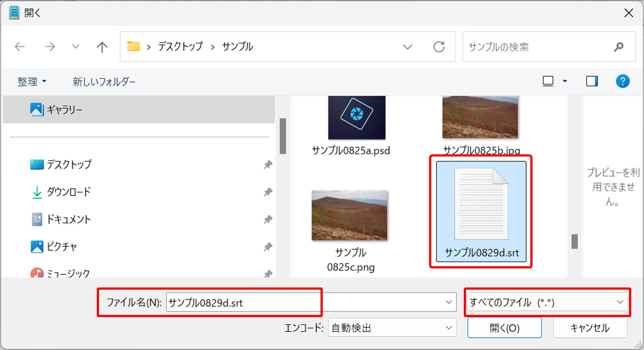Click the ギャラリー picture icon
The height and width of the screenshot is (350, 644).
37,109
